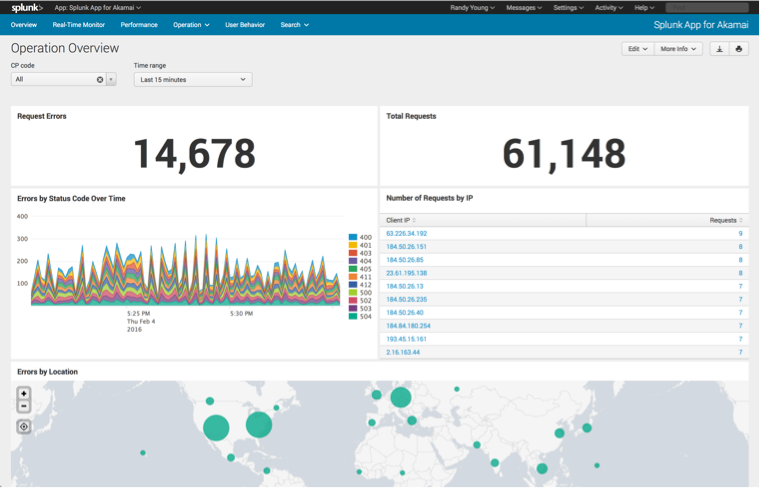Open the CP code dropdown arrow
Image resolution: width=760 pixels, height=488 pixels.
(111, 79)
